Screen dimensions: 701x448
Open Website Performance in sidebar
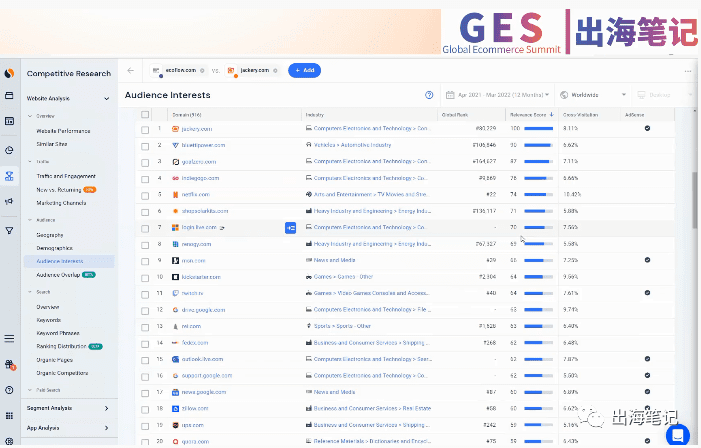63,131
